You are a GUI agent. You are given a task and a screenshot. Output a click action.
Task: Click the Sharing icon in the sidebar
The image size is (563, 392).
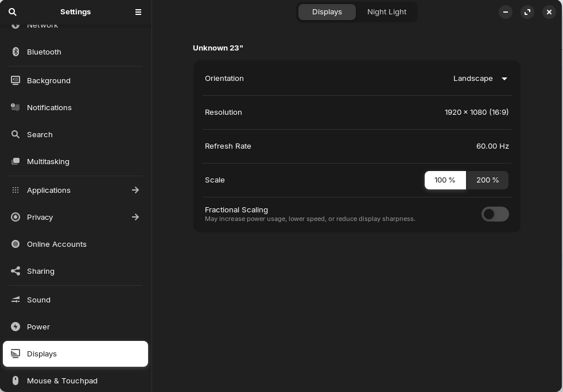click(x=15, y=271)
